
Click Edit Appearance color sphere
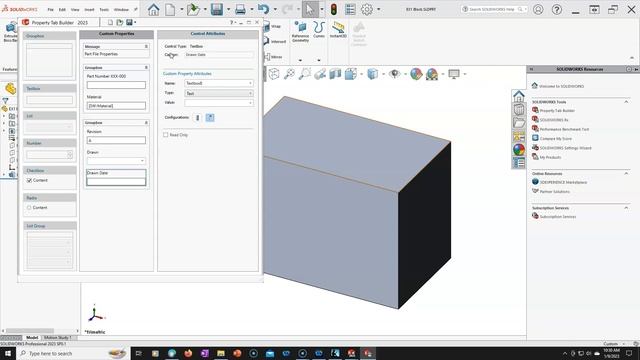tap(416, 74)
